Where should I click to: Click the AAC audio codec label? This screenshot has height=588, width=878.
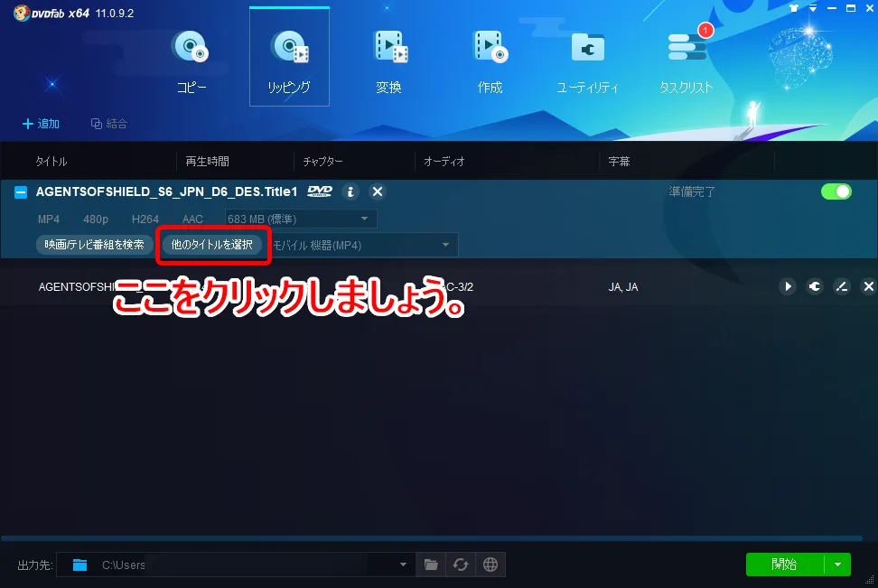192,219
